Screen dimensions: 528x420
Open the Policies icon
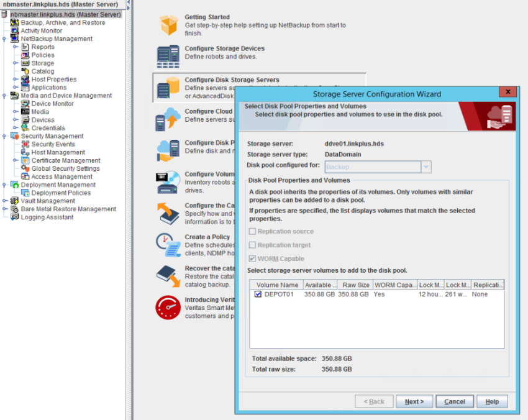[x=25, y=55]
